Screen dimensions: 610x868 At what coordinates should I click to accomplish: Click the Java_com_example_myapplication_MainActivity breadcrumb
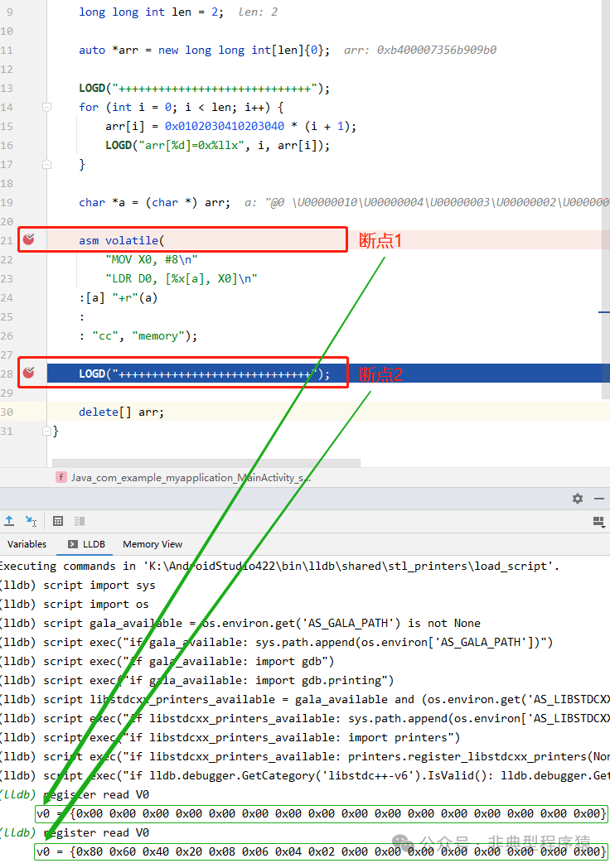tap(190, 477)
